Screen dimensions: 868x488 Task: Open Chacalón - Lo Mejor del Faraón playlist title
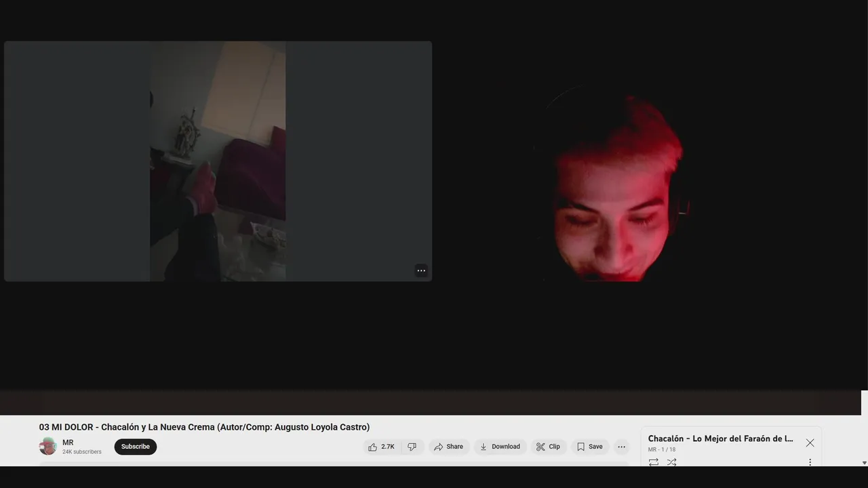point(720,439)
